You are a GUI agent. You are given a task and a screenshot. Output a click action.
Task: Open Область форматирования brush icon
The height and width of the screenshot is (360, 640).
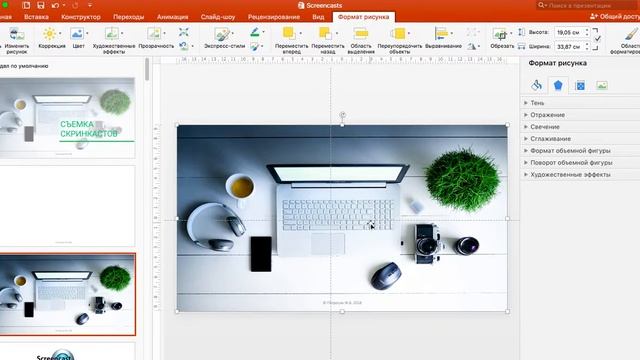631,34
